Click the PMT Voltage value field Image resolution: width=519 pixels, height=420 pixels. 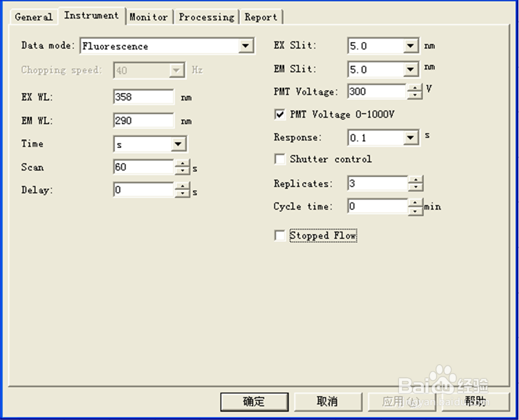click(x=377, y=91)
